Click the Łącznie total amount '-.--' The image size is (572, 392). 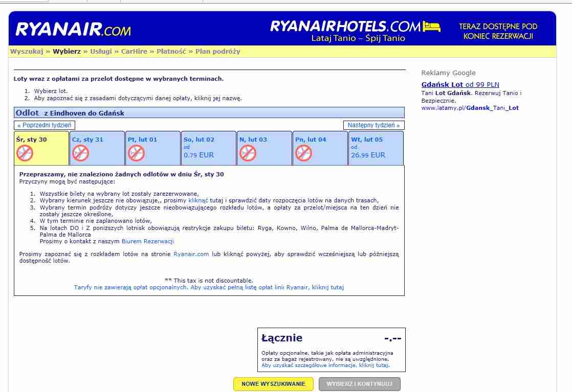[x=392, y=339]
